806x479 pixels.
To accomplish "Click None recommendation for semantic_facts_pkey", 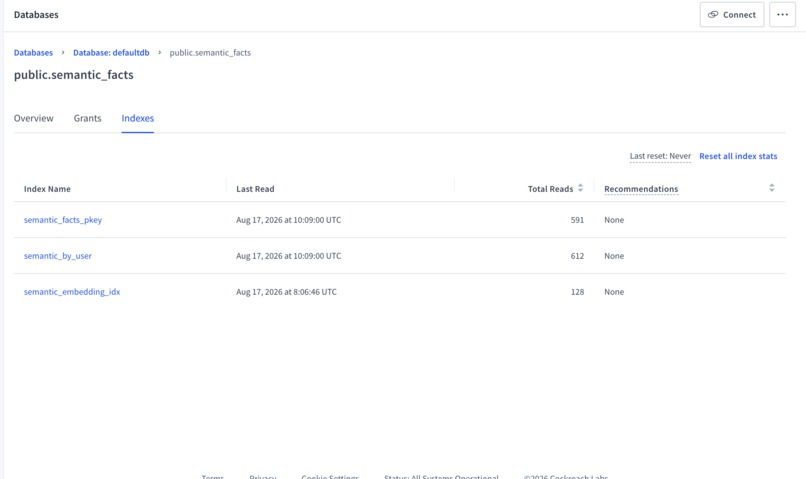I will pos(614,220).
